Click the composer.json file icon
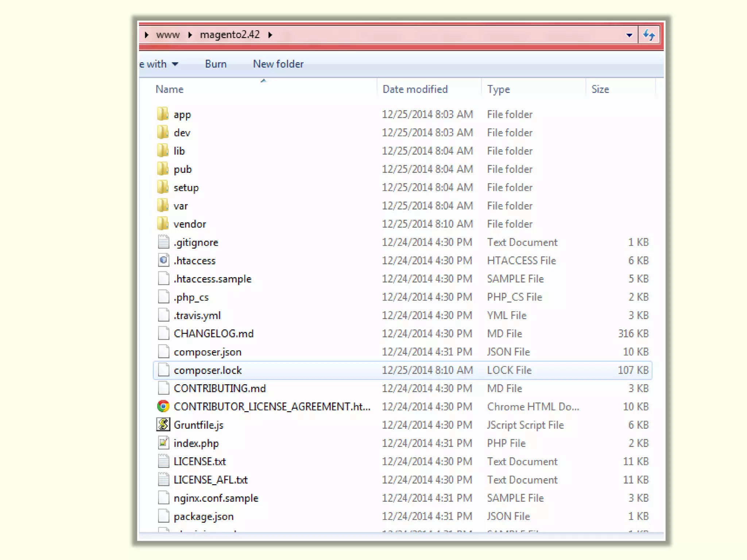Viewport: 747px width, 560px height. [x=163, y=351]
